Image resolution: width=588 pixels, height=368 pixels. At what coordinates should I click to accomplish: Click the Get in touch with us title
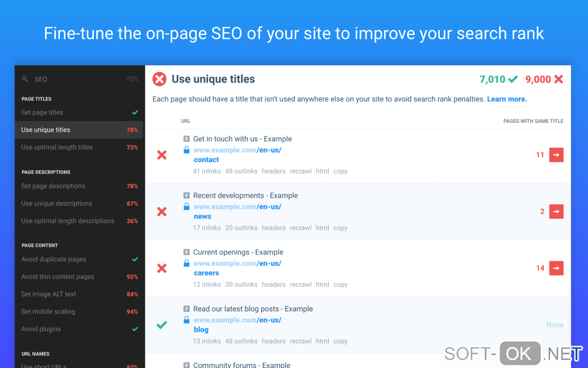pos(242,139)
